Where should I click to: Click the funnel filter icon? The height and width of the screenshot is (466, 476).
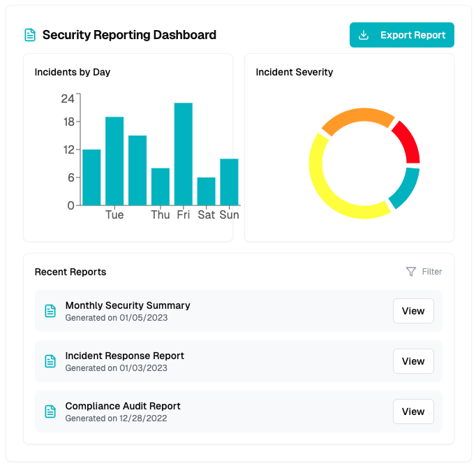point(411,272)
